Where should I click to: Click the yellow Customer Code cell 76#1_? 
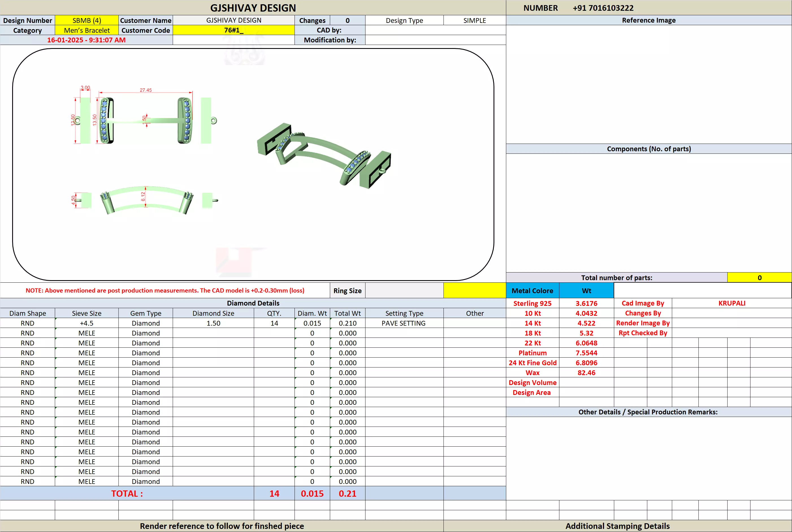tap(233, 30)
